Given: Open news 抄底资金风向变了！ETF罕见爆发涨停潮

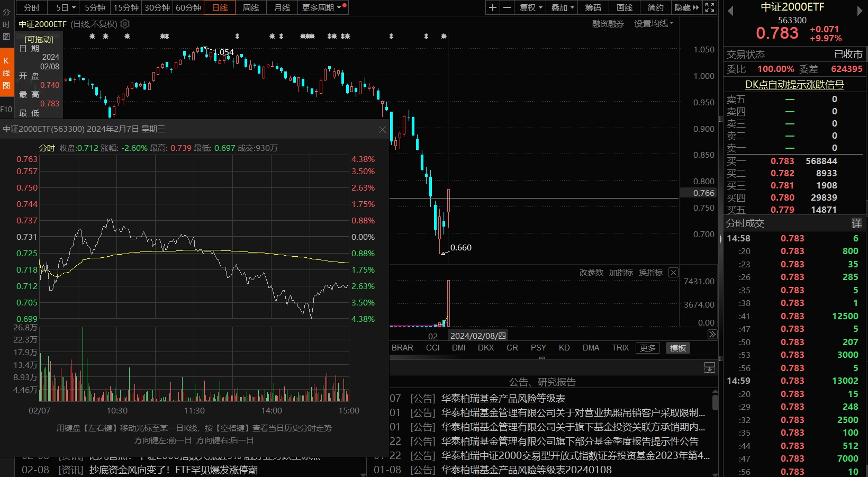Looking at the screenshot, I should click(x=174, y=470).
